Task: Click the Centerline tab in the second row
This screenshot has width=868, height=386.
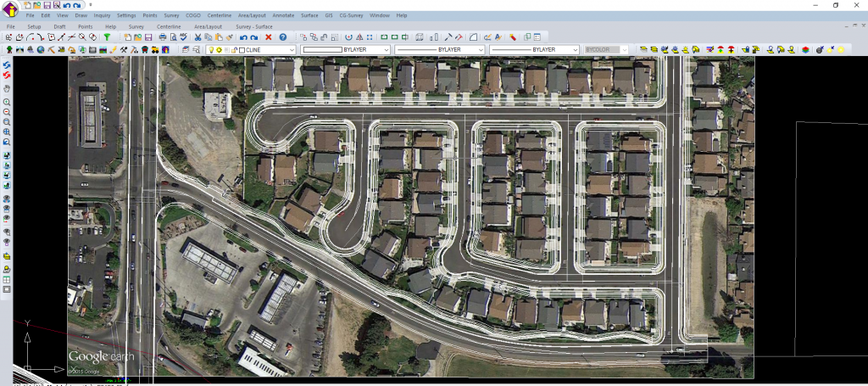Action: (169, 26)
